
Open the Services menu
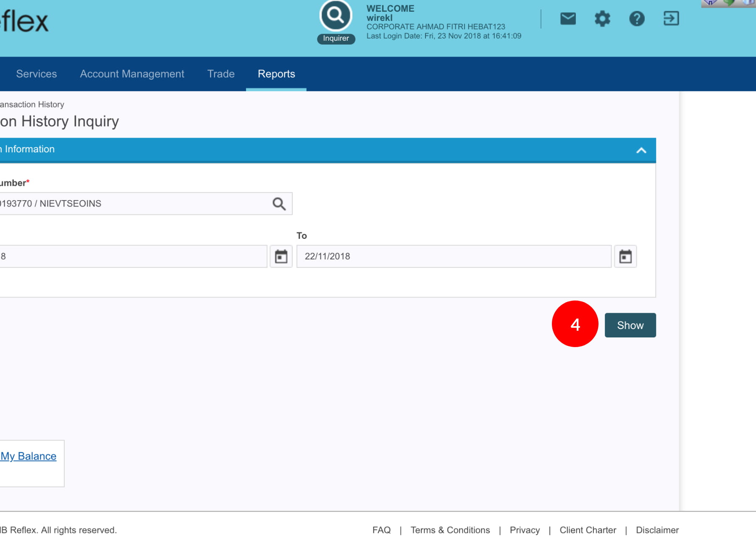[37, 74]
